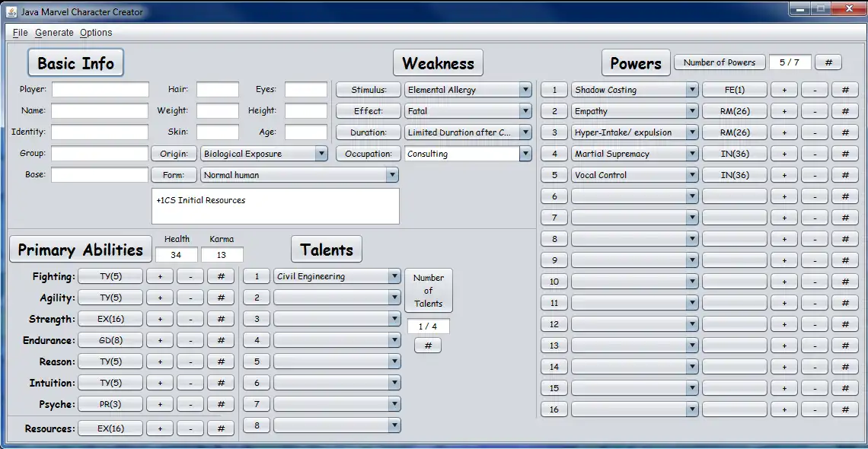Decrease Reason with its - button
868x449 pixels.
click(190, 361)
